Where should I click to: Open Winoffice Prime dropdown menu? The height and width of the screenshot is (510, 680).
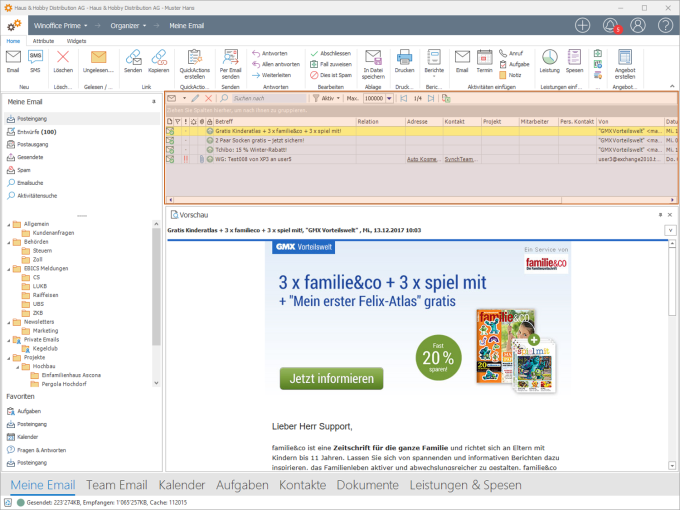[61, 26]
